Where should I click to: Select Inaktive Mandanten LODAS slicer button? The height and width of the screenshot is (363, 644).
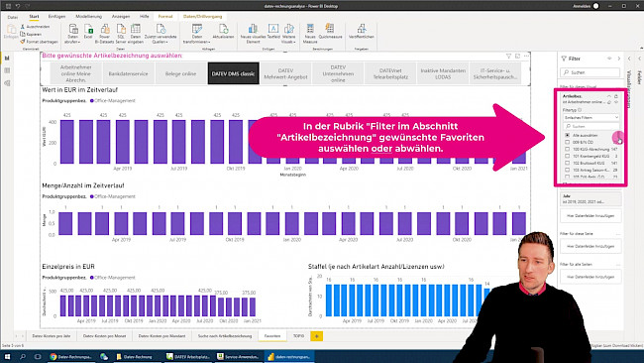tap(443, 73)
